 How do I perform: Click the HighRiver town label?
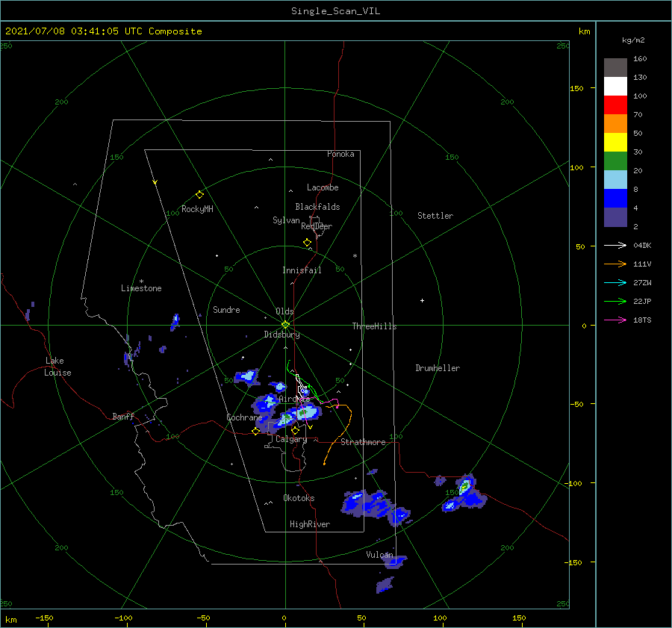(x=310, y=524)
